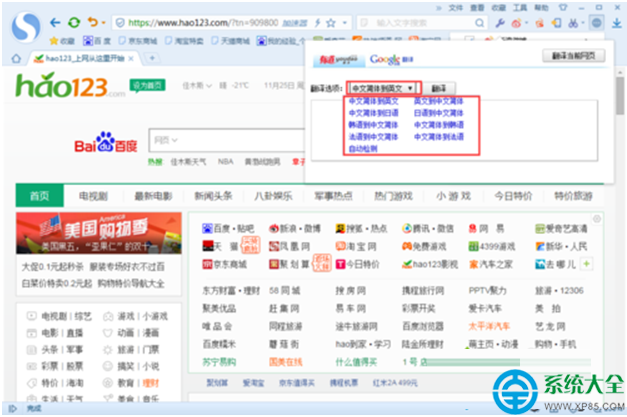Go back with the left arrow button
The image size is (627, 417).
[x=55, y=23]
